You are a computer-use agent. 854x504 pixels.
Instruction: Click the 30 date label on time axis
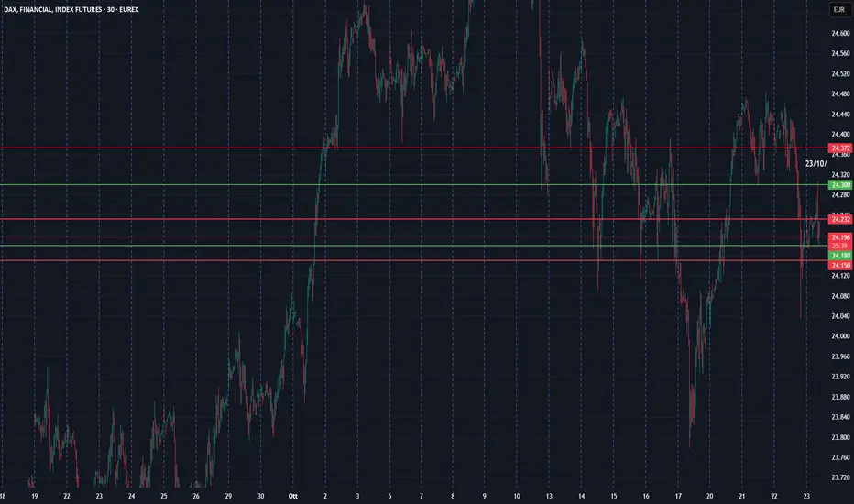[x=261, y=496]
